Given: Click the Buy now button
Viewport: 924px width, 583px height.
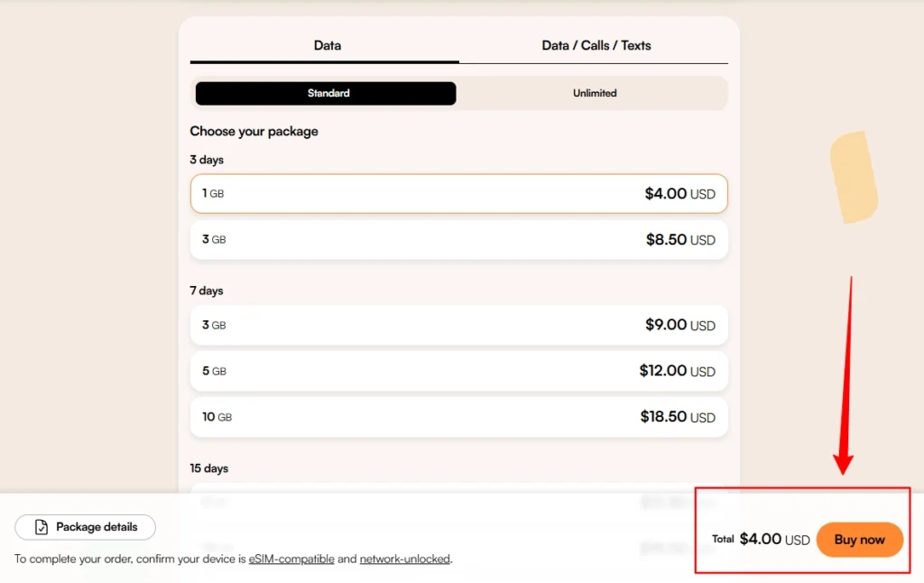Looking at the screenshot, I should tap(859, 540).
